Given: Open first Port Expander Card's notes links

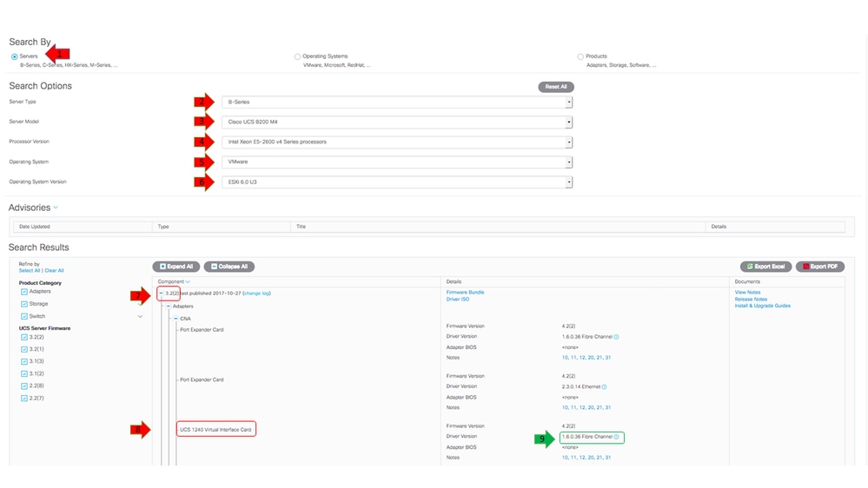Looking at the screenshot, I should click(x=586, y=358).
